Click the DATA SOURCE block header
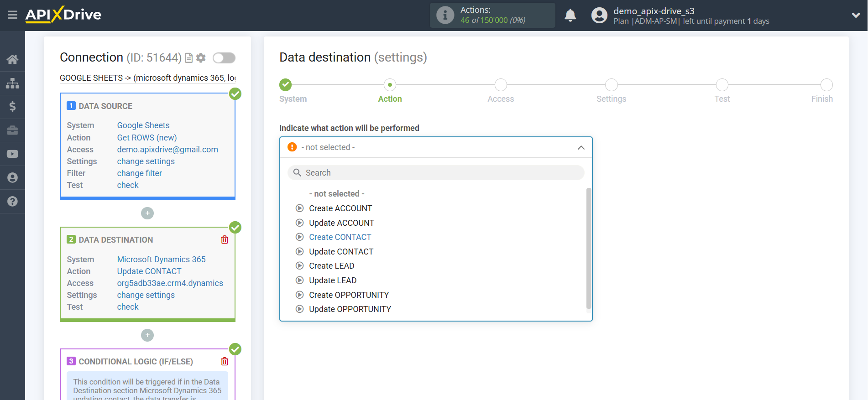Screen dimensions: 868x400 click(105, 106)
